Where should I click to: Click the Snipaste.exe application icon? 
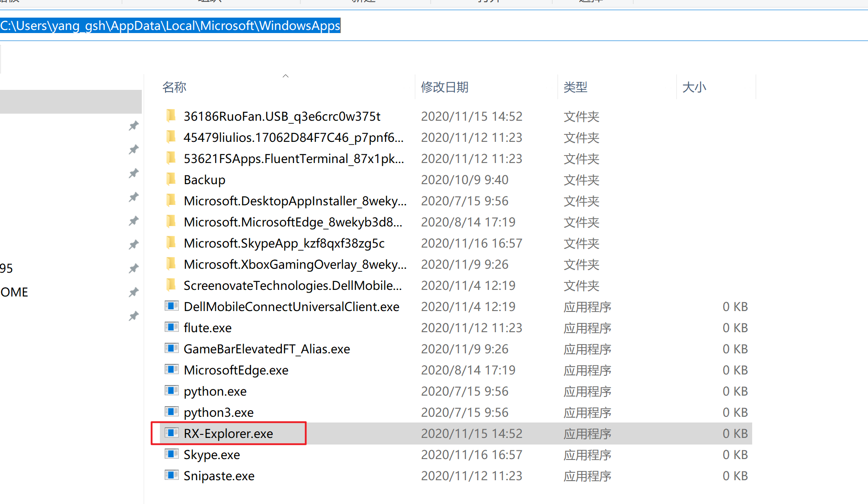[172, 475]
